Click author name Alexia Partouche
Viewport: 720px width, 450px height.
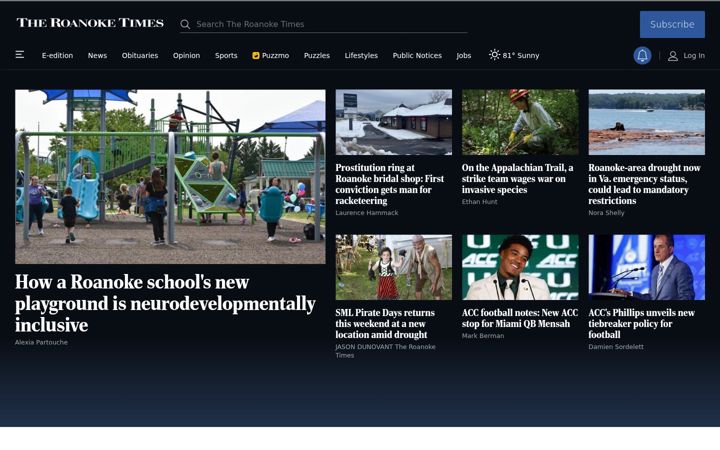[41, 342]
